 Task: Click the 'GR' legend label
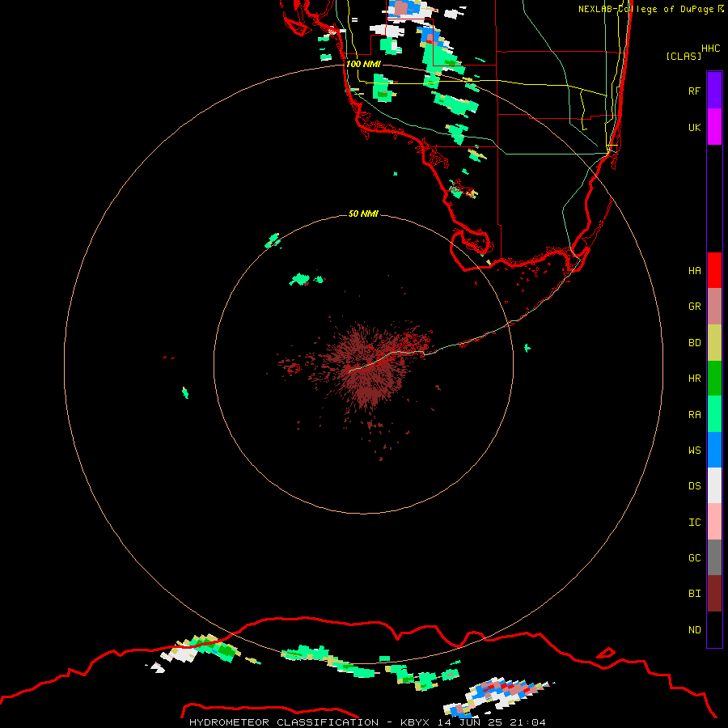coord(695,307)
